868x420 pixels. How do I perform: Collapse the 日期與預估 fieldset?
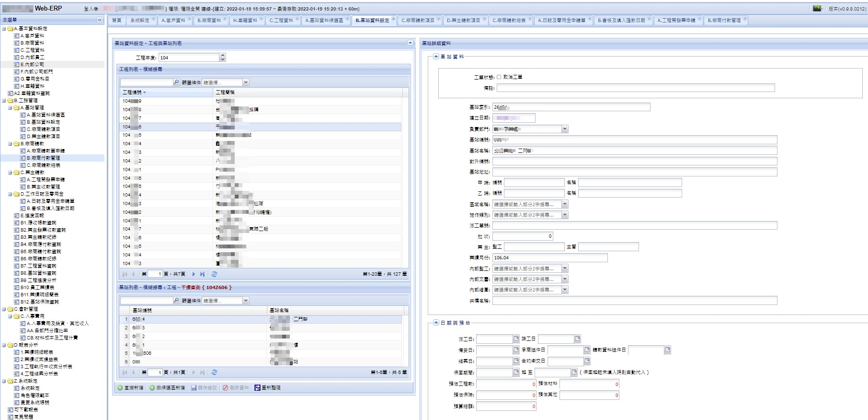coord(436,322)
